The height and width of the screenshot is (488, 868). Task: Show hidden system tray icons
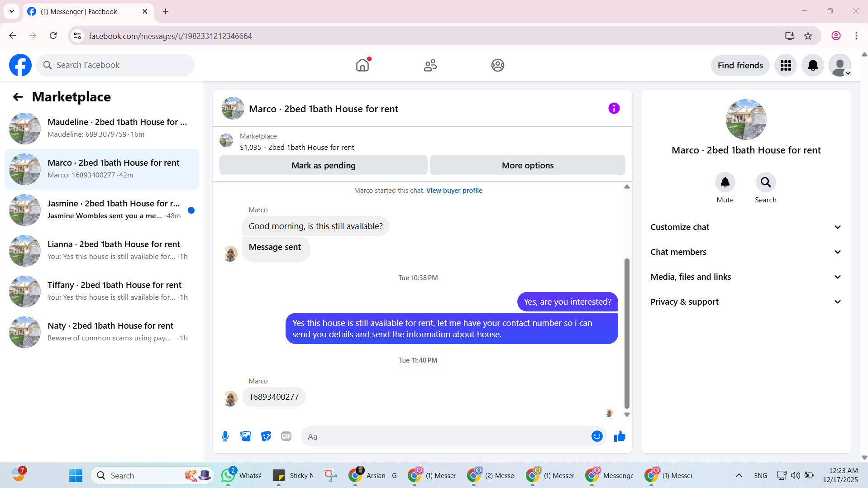[x=739, y=475]
